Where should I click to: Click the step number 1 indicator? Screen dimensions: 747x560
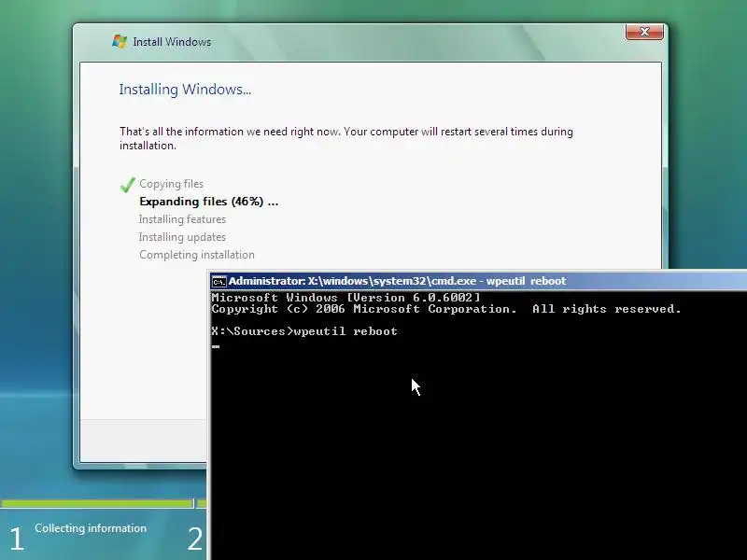(17, 539)
